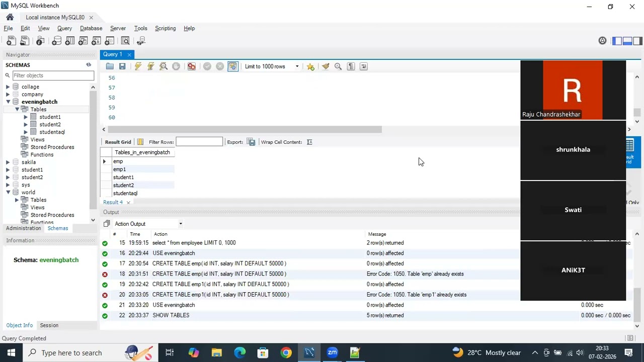
Task: Reconnect to DBMS icon
Action: (x=141, y=41)
